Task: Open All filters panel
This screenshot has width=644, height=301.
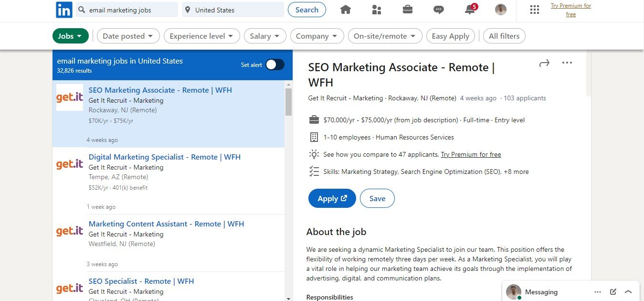Action: pyautogui.click(x=504, y=36)
